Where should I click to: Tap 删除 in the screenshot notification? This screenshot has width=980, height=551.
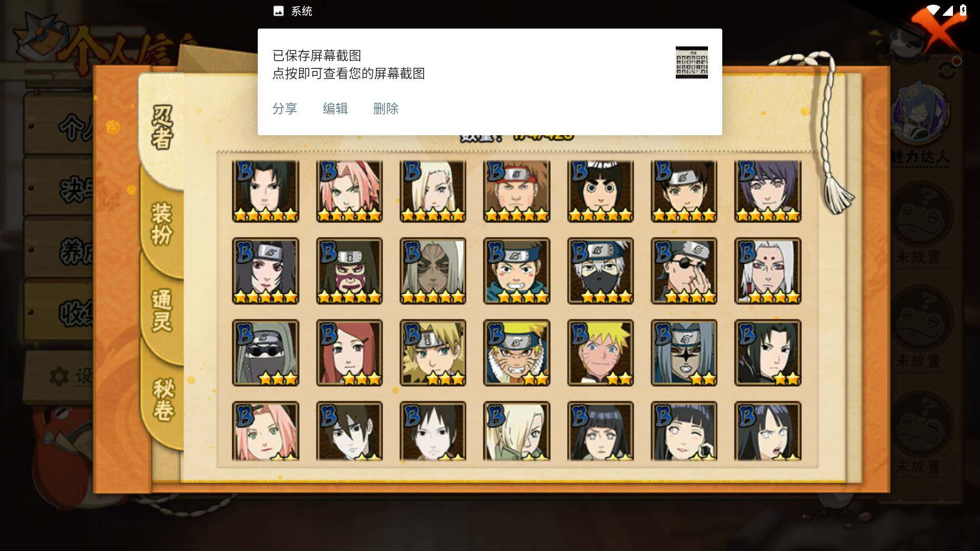click(x=385, y=109)
